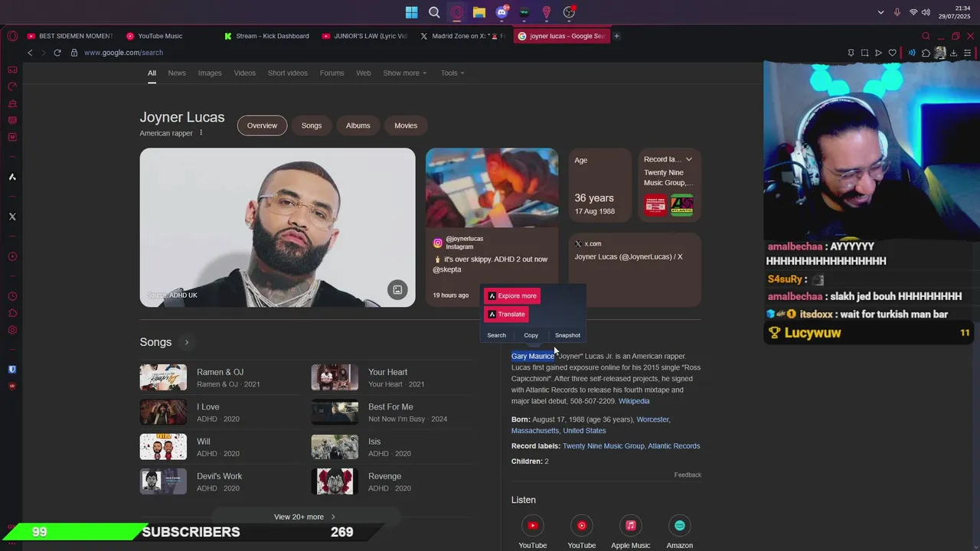The width and height of the screenshot is (980, 551).
Task: Bookmark page with the heart icon
Action: [x=892, y=53]
